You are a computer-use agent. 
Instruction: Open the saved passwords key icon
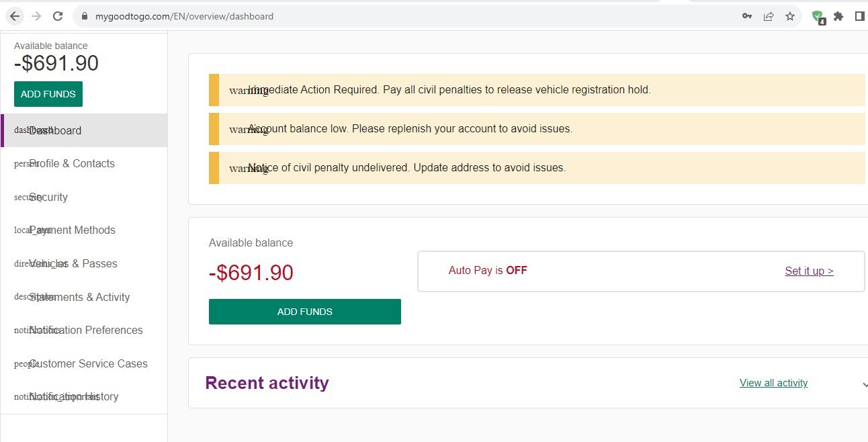coord(747,15)
